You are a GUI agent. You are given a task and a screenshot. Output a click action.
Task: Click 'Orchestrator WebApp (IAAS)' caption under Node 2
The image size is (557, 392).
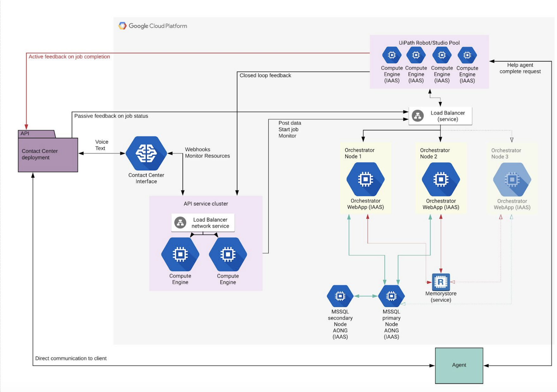441,204
